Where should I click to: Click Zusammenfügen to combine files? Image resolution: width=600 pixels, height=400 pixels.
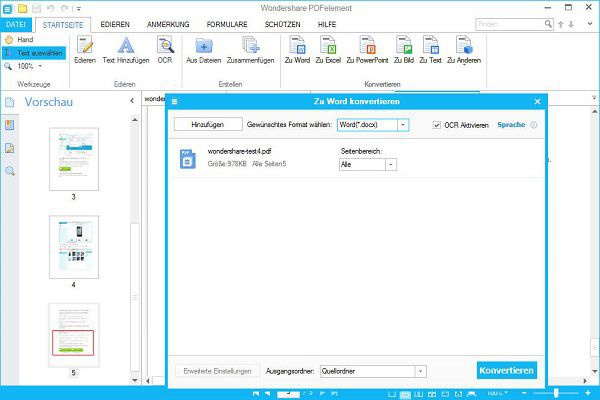click(251, 50)
